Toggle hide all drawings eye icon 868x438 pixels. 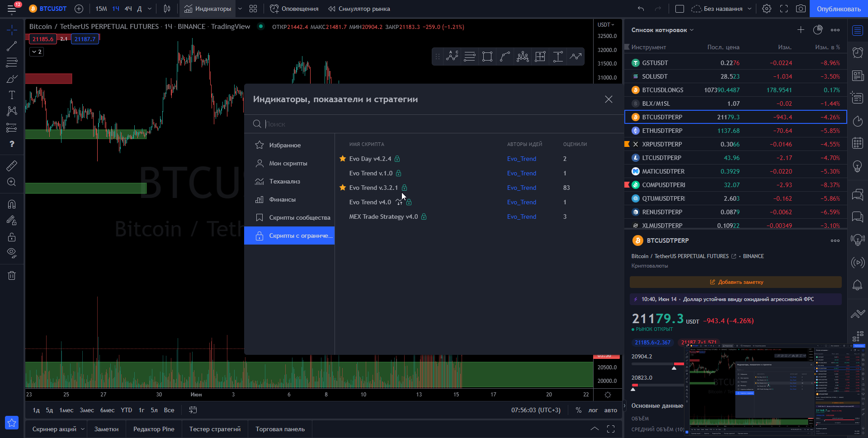point(12,253)
